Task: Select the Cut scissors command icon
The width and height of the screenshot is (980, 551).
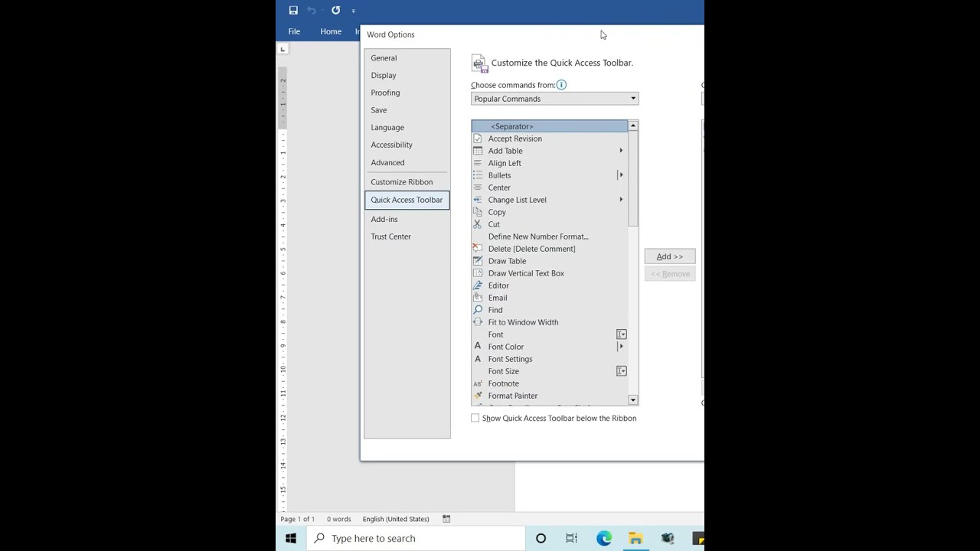Action: coord(478,224)
